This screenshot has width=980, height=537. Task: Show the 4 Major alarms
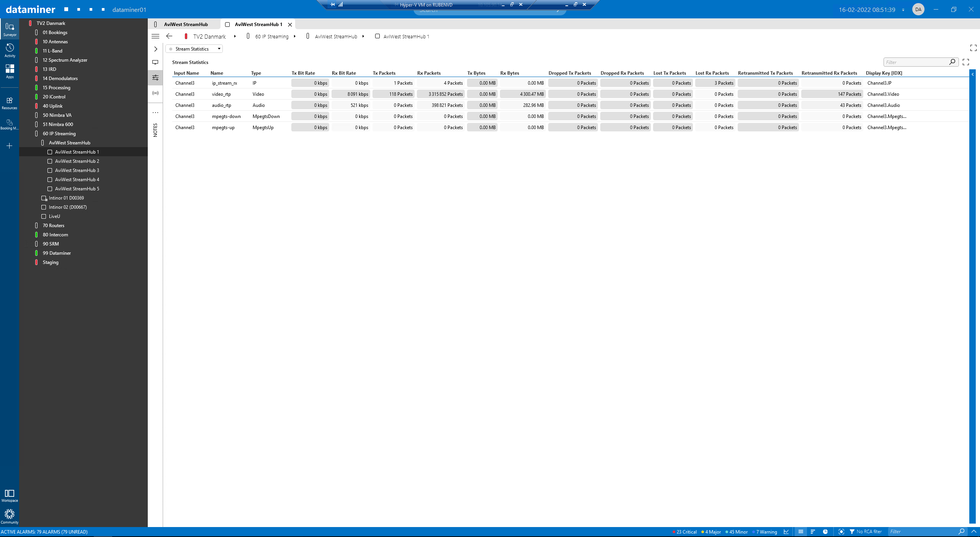[711, 532]
